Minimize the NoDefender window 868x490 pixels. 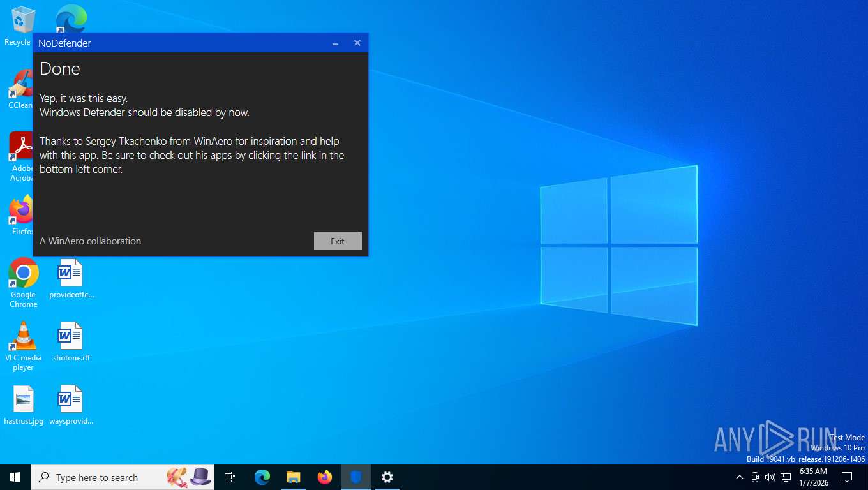click(x=335, y=43)
